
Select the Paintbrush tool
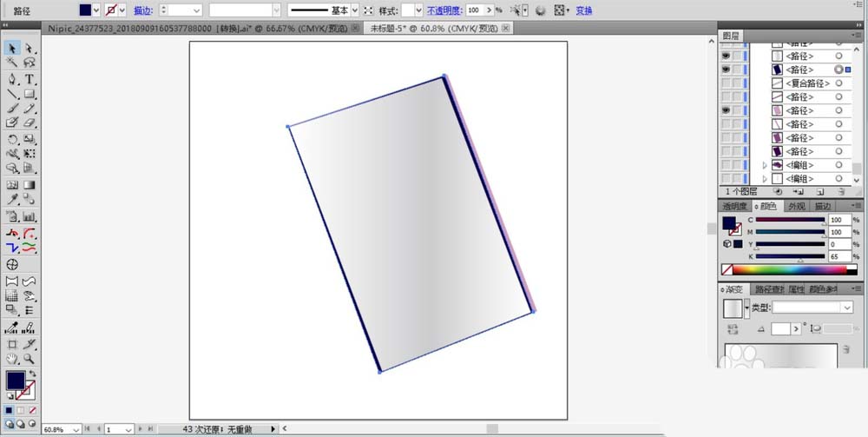click(x=12, y=108)
